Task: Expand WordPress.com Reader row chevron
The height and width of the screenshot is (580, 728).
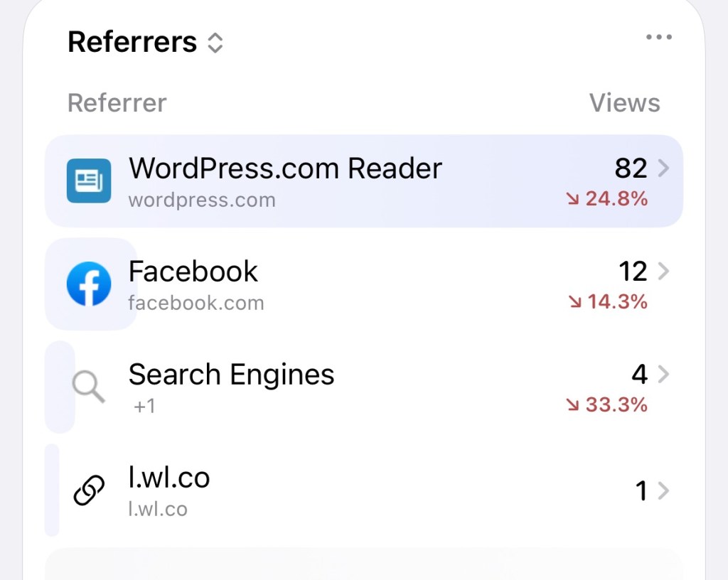Action: coord(663,168)
